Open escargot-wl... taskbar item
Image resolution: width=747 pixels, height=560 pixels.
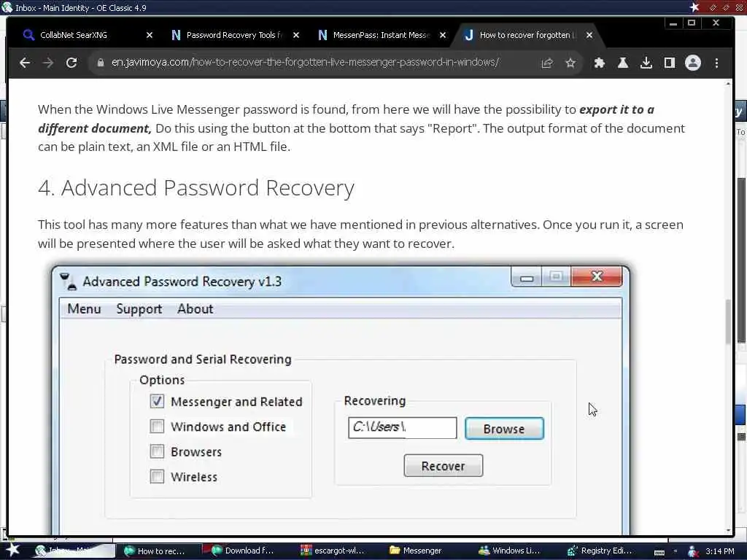[x=333, y=551]
